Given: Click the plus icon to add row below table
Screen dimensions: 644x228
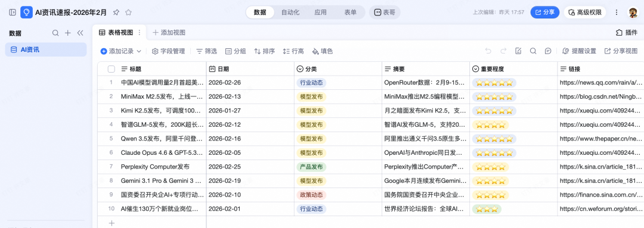Looking at the screenshot, I should (112, 223).
